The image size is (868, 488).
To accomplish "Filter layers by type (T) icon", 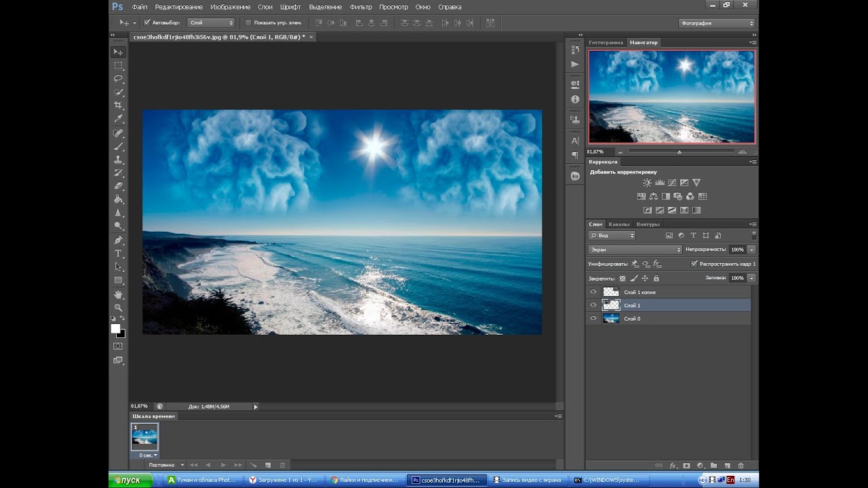I will point(694,235).
